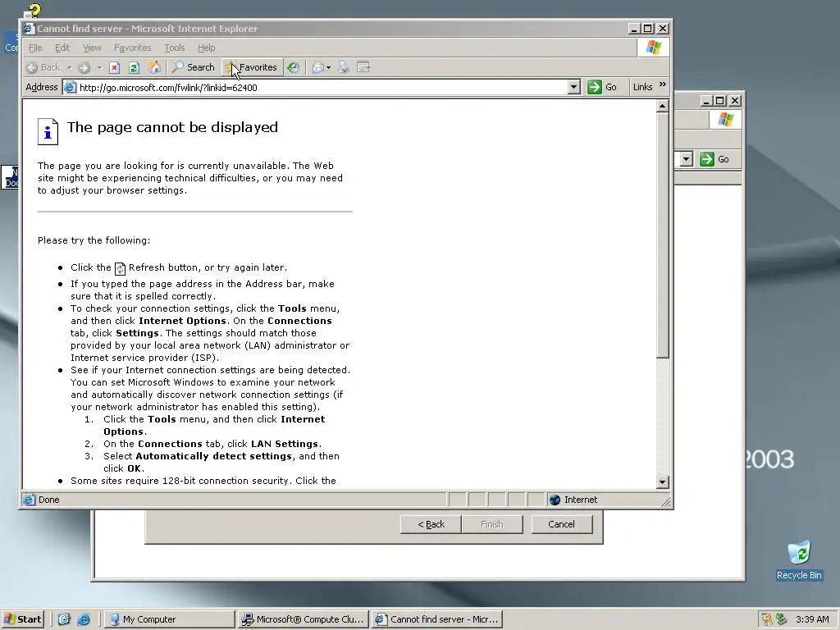Image resolution: width=840 pixels, height=630 pixels.
Task: Click the Back button in wizard dialog
Action: tap(431, 524)
